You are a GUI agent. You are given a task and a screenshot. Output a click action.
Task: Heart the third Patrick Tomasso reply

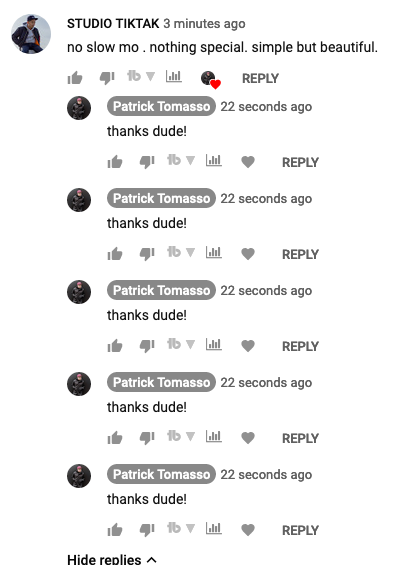click(x=248, y=346)
